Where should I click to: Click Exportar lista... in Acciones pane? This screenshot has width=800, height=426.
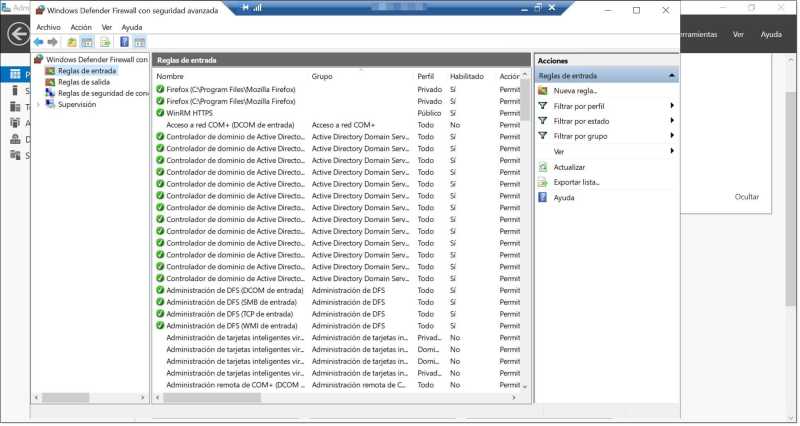pos(577,182)
